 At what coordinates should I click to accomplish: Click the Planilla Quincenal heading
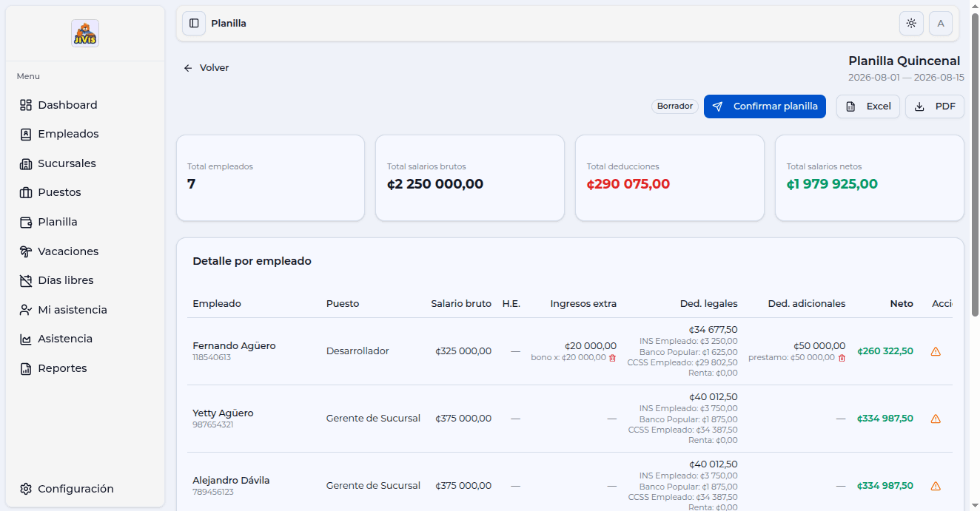coord(905,61)
